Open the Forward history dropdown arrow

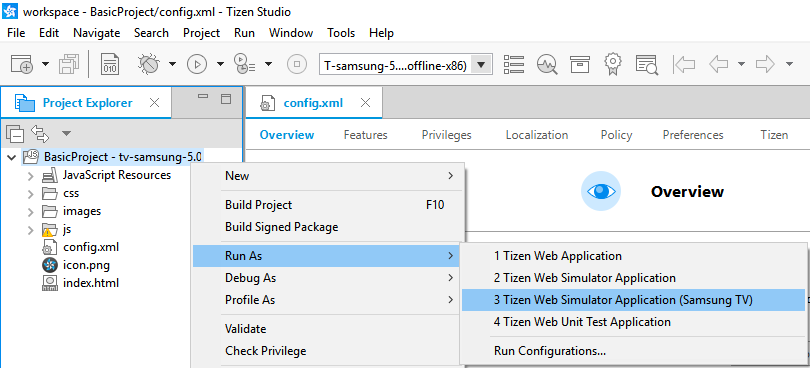(x=789, y=64)
